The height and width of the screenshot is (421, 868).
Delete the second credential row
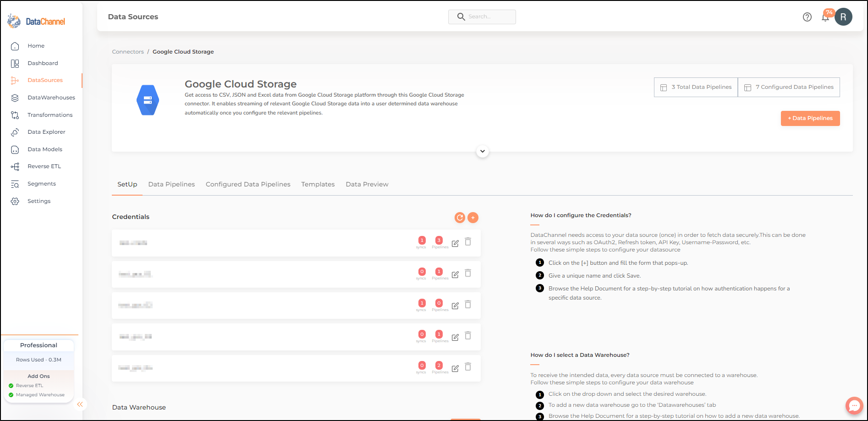tap(468, 273)
